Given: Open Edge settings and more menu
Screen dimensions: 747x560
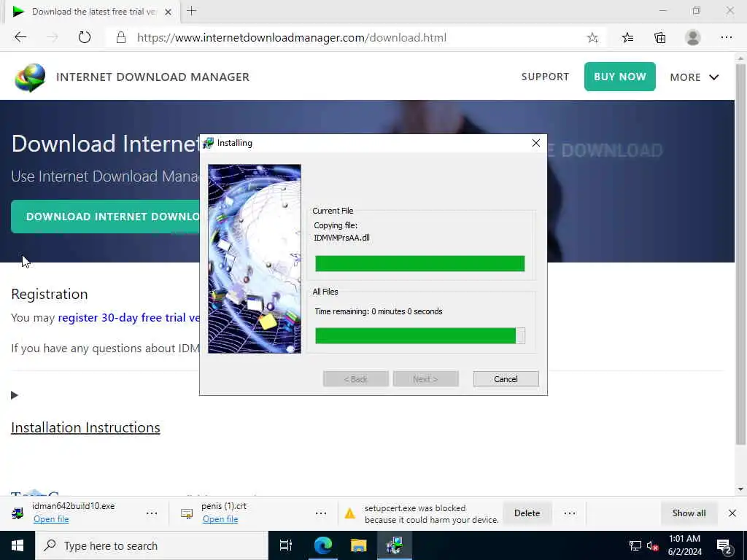Looking at the screenshot, I should click(726, 38).
